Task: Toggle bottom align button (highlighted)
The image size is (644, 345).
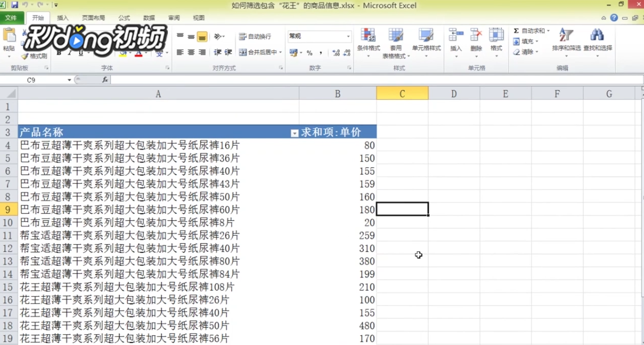Action: 202,37
